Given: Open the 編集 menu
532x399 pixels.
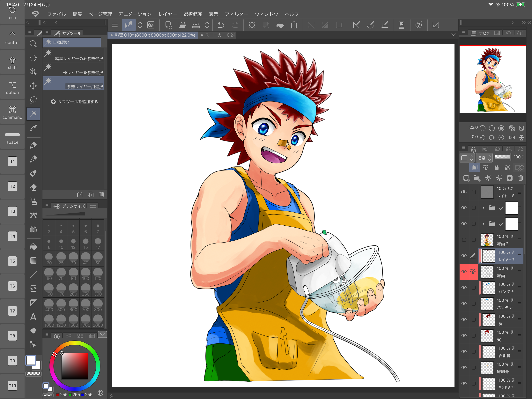Looking at the screenshot, I should (x=77, y=14).
